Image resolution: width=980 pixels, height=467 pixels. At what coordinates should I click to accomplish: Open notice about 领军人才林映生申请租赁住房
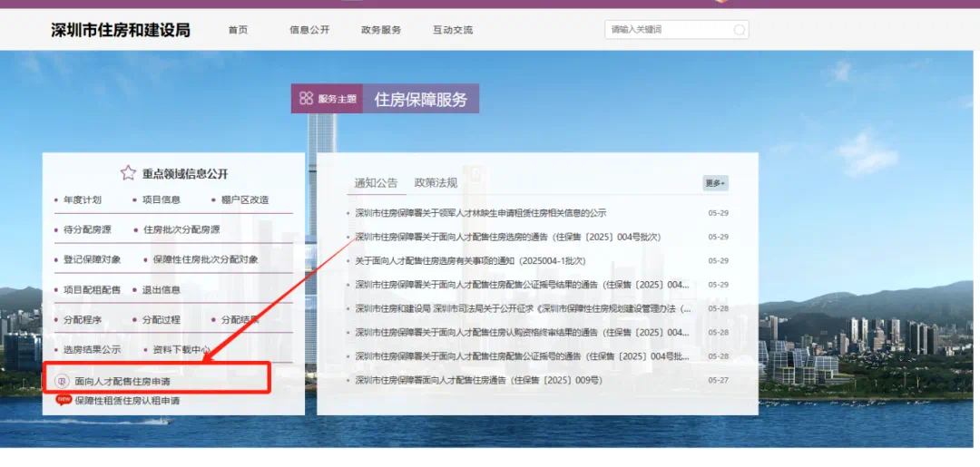coord(481,213)
